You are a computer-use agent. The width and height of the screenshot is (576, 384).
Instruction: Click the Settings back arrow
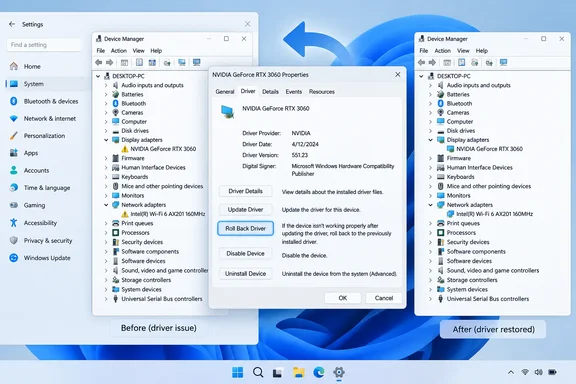(12, 24)
